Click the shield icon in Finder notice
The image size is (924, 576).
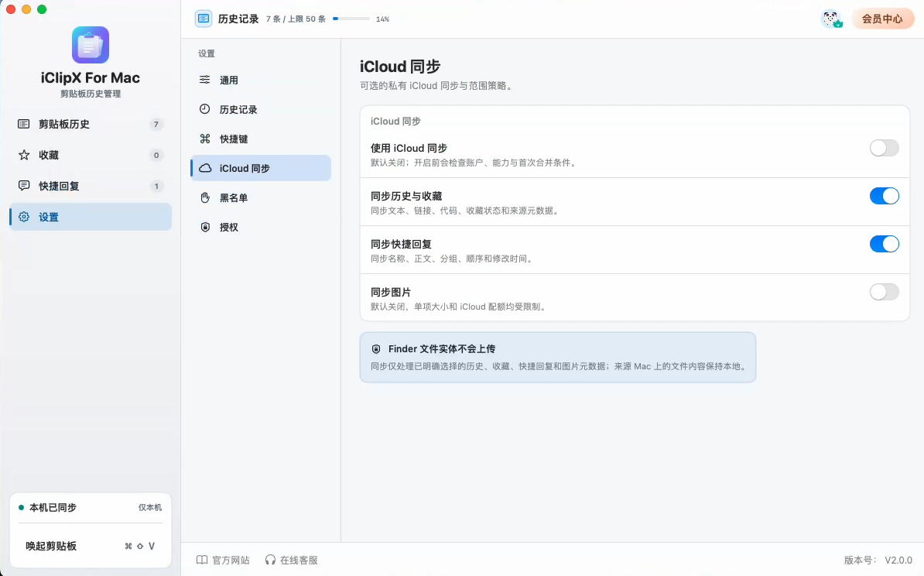click(x=376, y=349)
